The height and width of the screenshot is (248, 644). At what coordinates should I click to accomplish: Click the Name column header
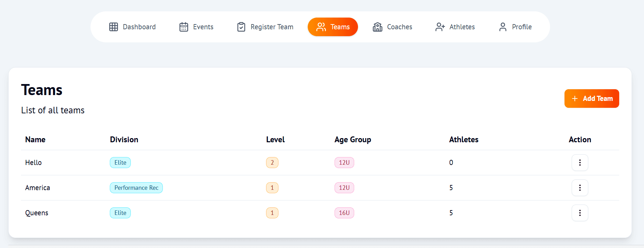(x=35, y=139)
